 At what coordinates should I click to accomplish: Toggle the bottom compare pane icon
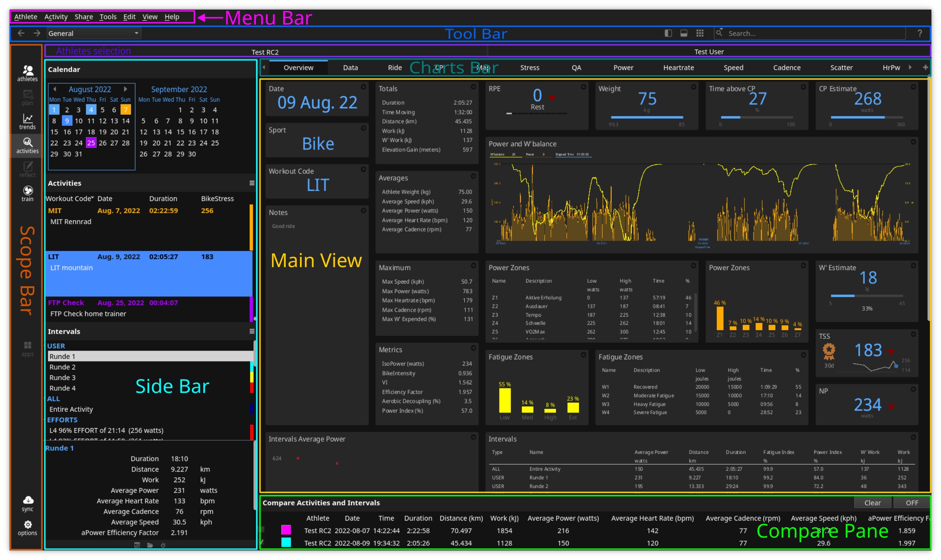pyautogui.click(x=684, y=33)
